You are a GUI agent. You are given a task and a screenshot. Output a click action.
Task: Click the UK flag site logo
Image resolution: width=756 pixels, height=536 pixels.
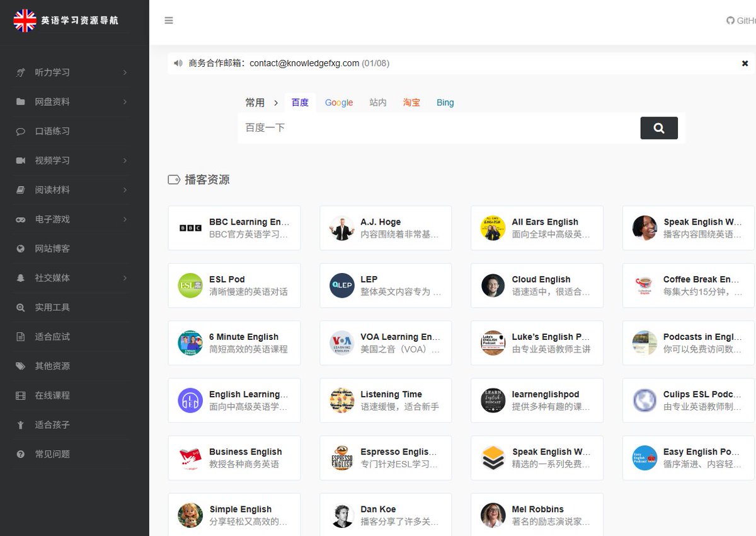coord(25,20)
